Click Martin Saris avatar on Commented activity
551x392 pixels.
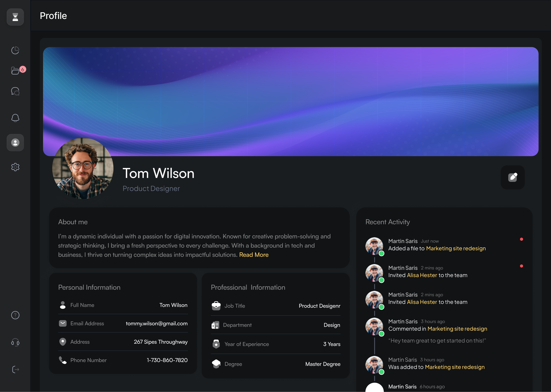[x=374, y=327]
